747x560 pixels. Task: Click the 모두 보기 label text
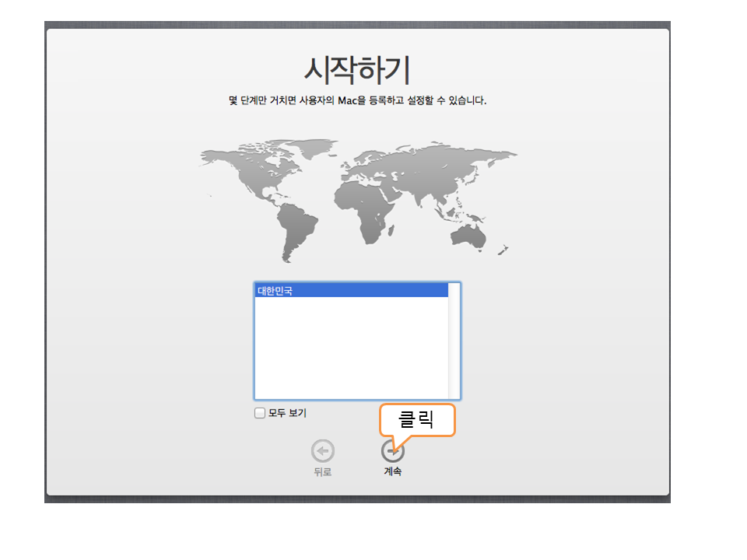point(287,413)
